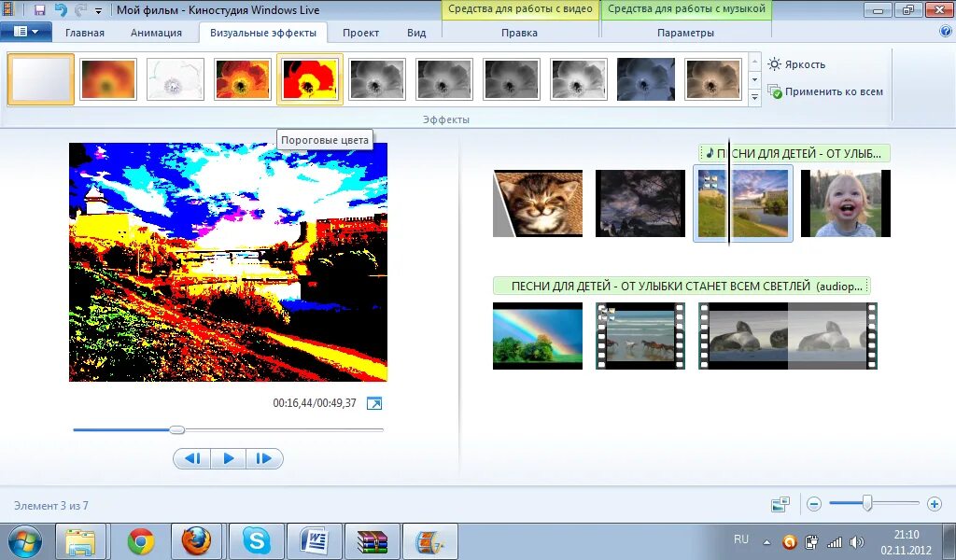Select the Визуальные эффекты tab
Screen dimensions: 956x560
[263, 33]
